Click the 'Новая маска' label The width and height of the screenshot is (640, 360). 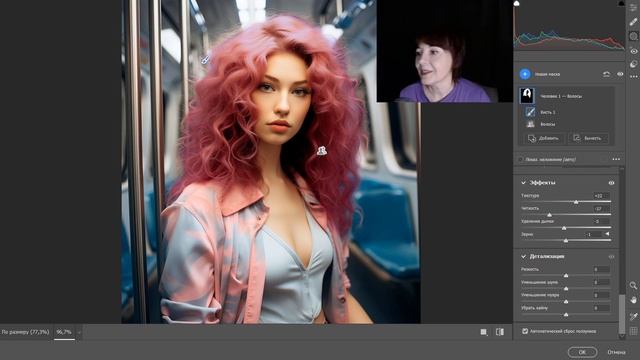pyautogui.click(x=547, y=74)
